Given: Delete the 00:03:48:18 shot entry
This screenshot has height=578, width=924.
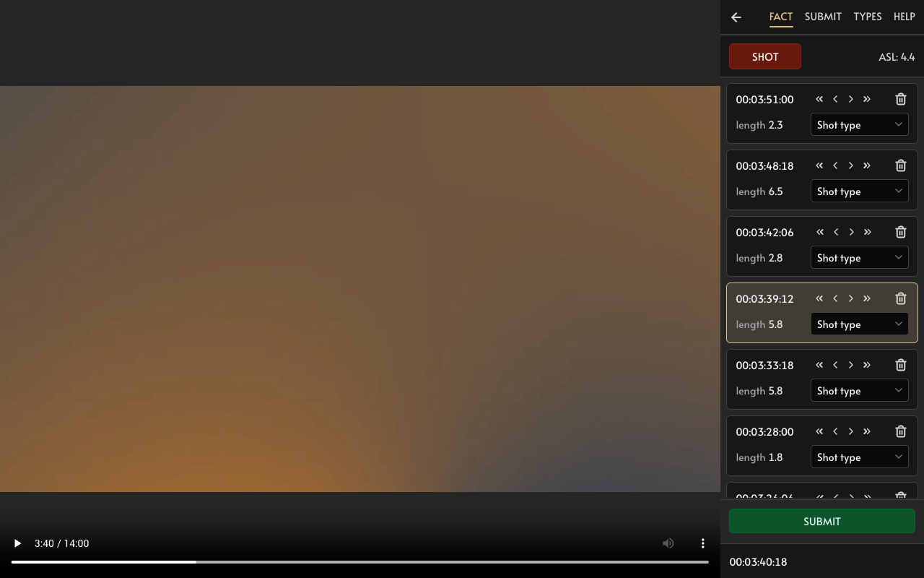Looking at the screenshot, I should tap(901, 165).
